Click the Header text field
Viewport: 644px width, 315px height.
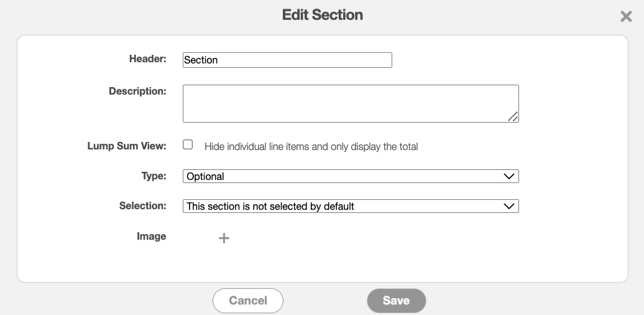point(287,60)
